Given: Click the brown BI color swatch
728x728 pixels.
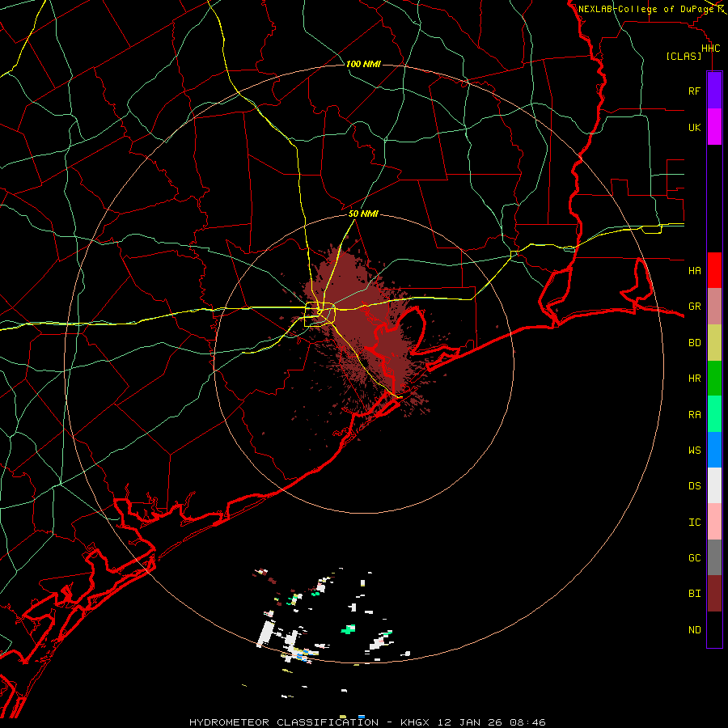Looking at the screenshot, I should coord(714,594).
